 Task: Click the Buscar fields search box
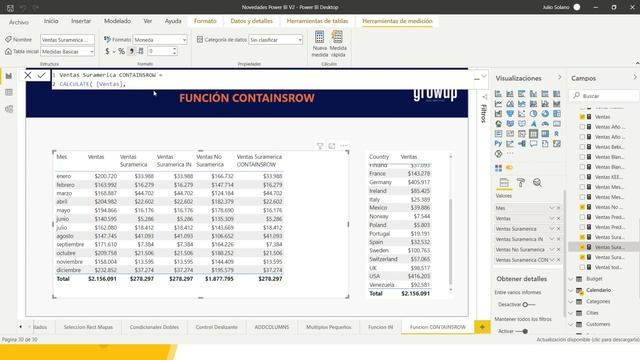point(604,96)
